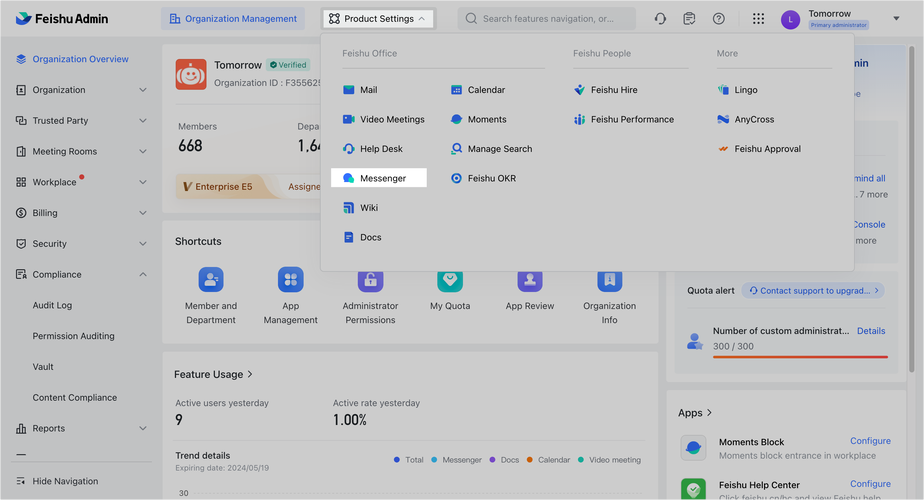The image size is (924, 500).
Task: Toggle the Total legend in trend chart
Action: pos(408,460)
